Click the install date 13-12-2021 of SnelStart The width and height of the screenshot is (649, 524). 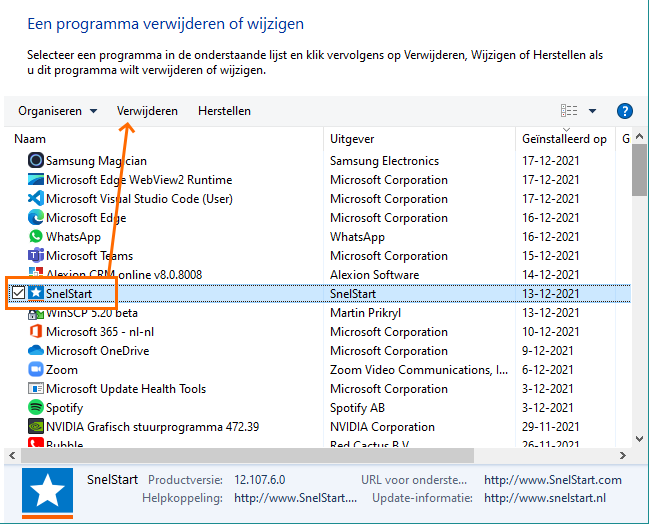click(x=550, y=293)
